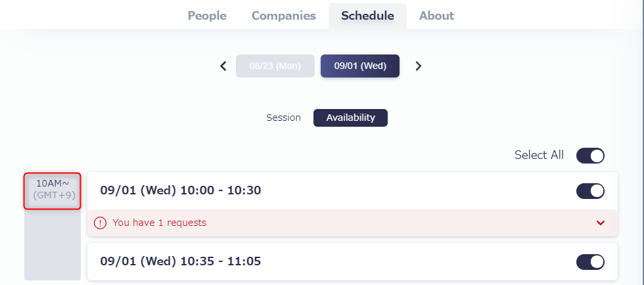
Task: Click the "You have 1 requests" message
Action: coord(159,223)
